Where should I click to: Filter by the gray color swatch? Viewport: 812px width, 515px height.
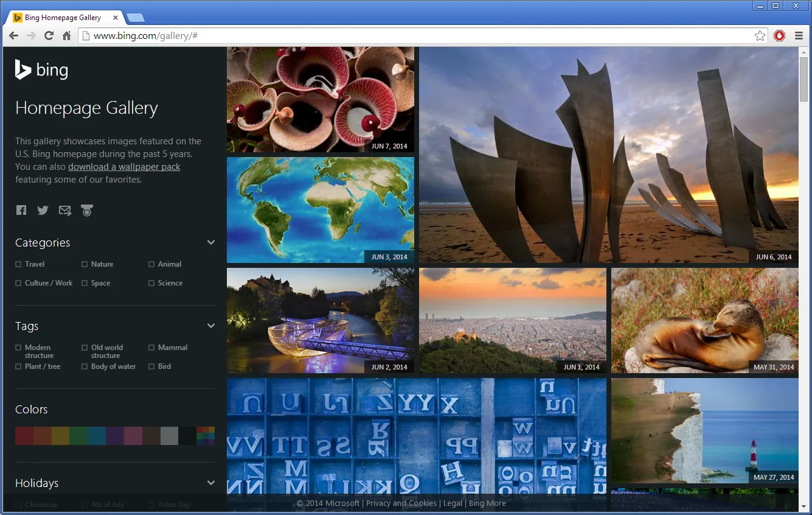pyautogui.click(x=169, y=436)
